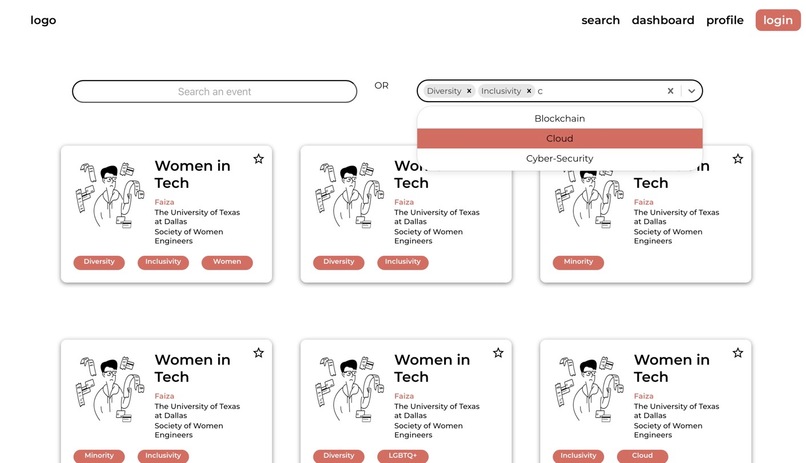The width and height of the screenshot is (806, 463).
Task: Open illustration on the Minority and Inclusivity card
Action: [x=110, y=389]
